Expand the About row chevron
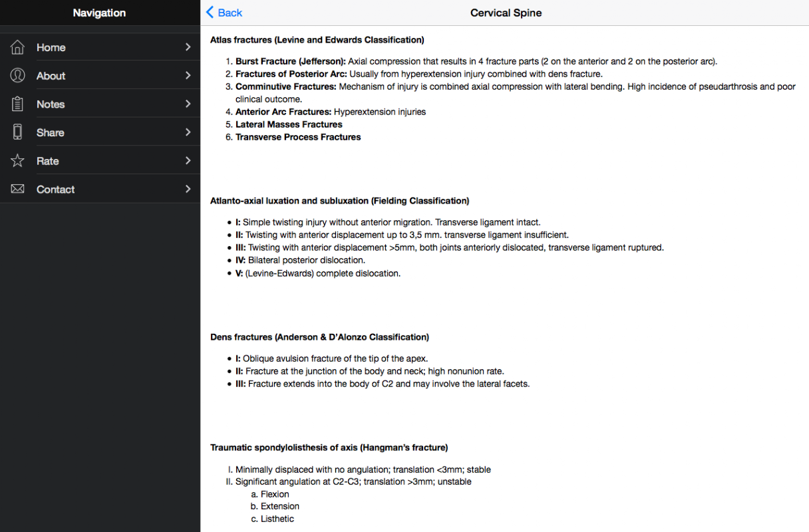 [x=188, y=75]
